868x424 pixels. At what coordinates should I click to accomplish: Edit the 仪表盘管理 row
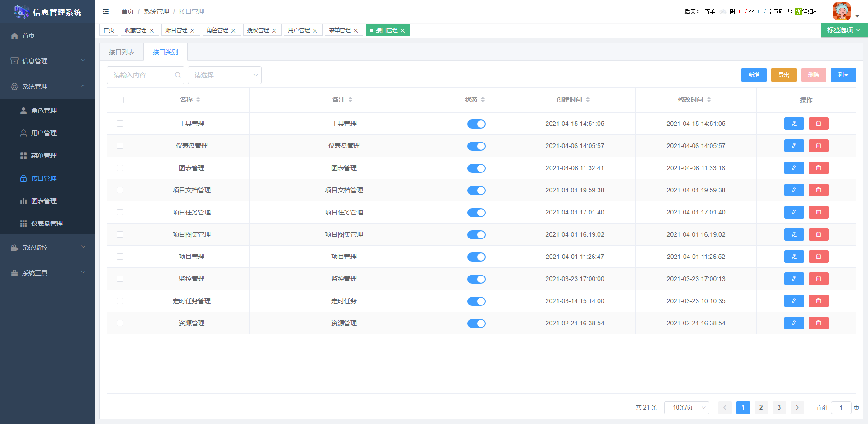click(794, 146)
